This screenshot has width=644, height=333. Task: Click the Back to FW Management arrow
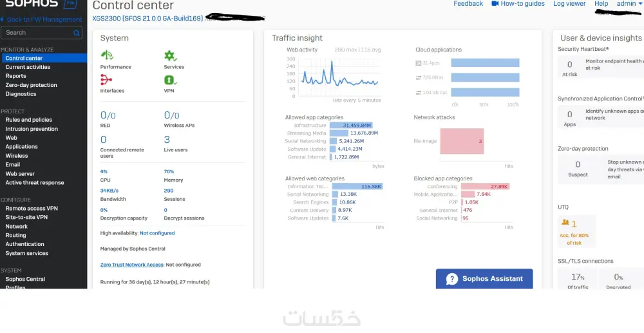2,19
